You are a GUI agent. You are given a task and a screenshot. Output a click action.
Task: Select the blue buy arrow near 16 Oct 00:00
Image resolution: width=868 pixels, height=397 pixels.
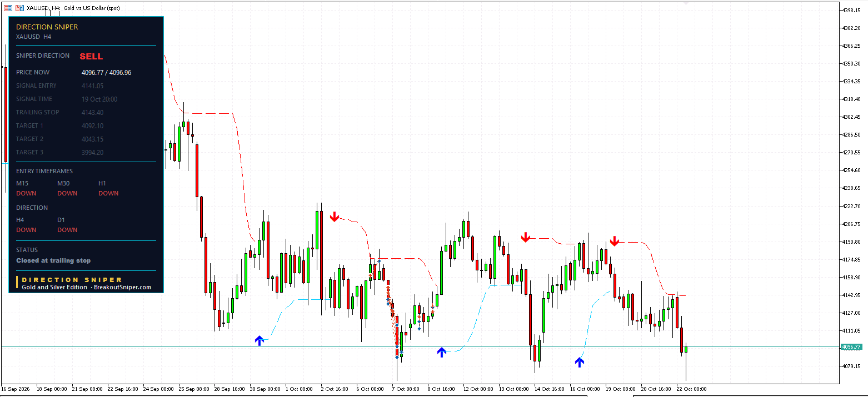(x=580, y=362)
